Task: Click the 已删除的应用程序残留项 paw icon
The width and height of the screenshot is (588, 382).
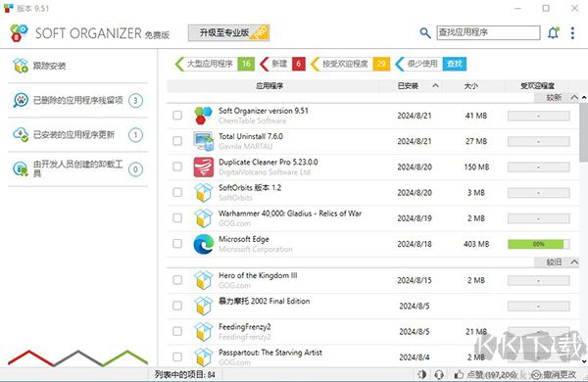Action: pyautogui.click(x=21, y=100)
